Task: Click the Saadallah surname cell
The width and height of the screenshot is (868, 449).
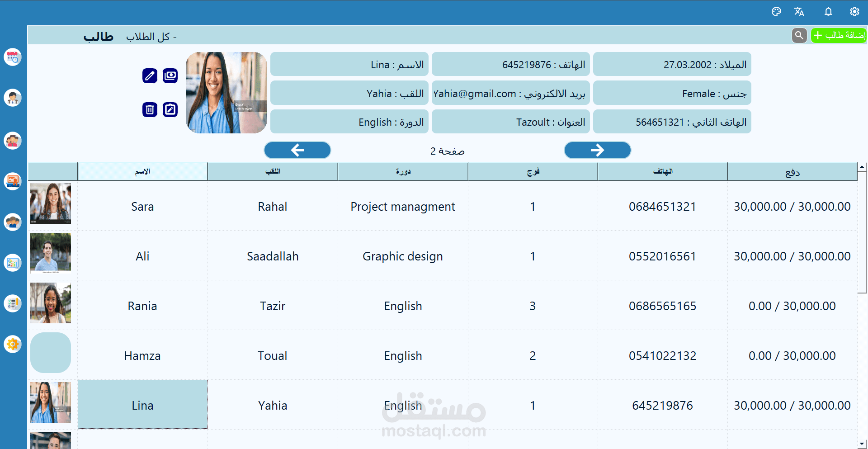Action: pyautogui.click(x=273, y=256)
